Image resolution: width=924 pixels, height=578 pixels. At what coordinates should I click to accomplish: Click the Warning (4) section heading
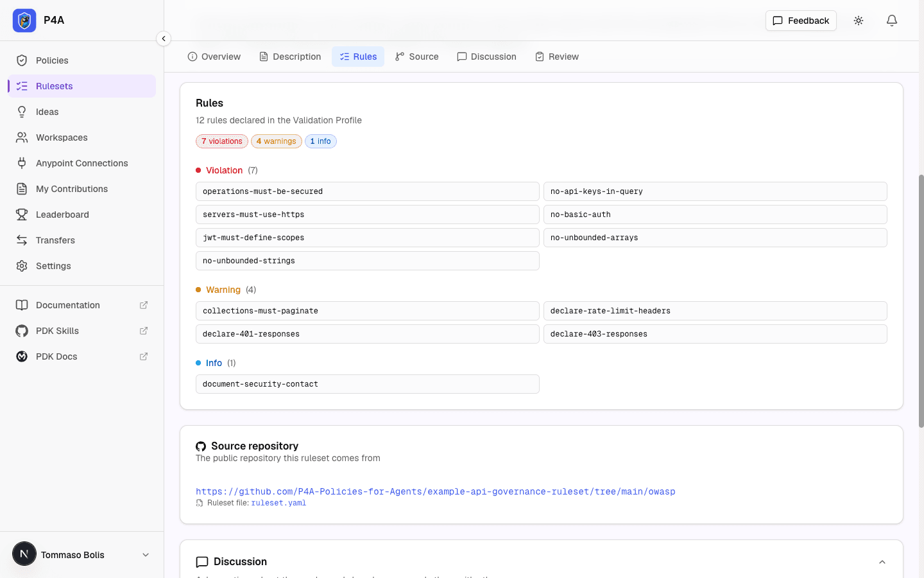[226, 290]
